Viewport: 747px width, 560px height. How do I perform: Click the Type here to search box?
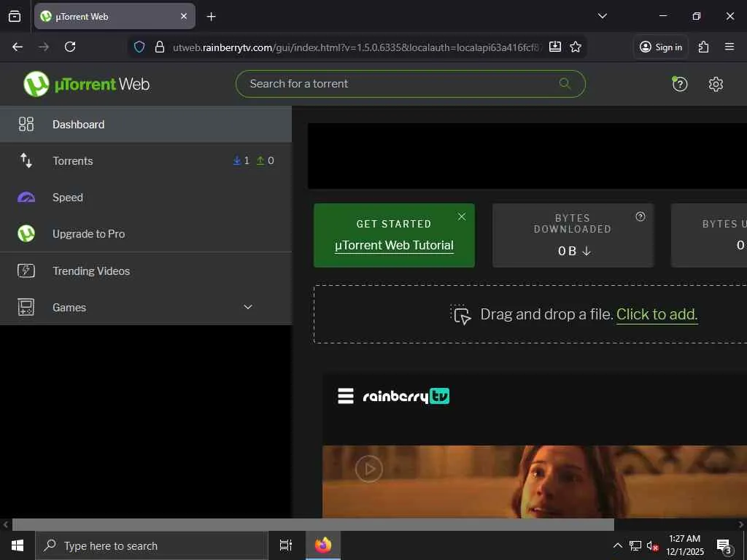152,545
